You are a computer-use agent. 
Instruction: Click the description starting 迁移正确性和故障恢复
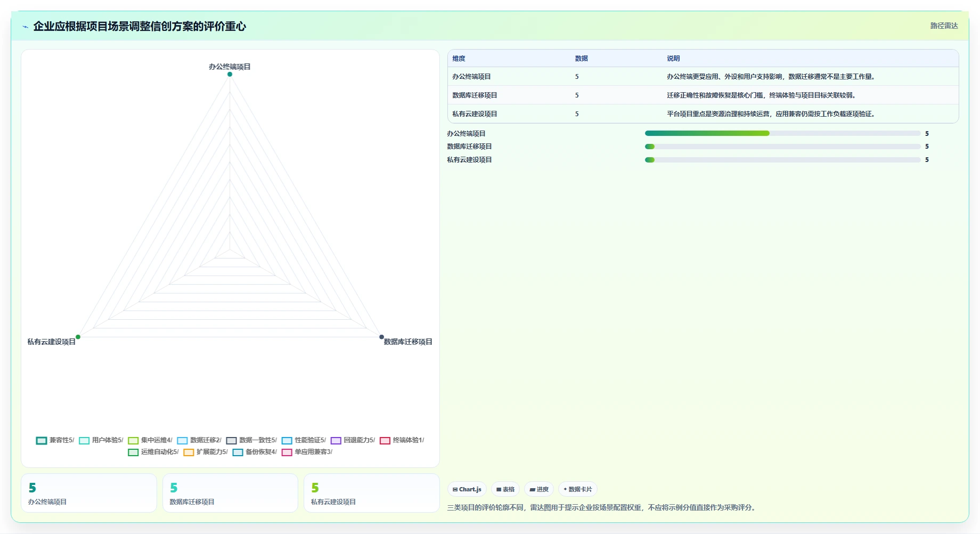point(762,95)
